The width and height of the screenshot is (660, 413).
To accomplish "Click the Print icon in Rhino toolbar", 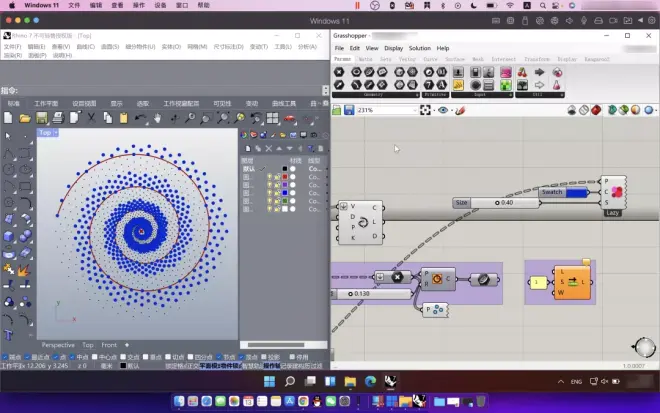I will pos(58,118).
